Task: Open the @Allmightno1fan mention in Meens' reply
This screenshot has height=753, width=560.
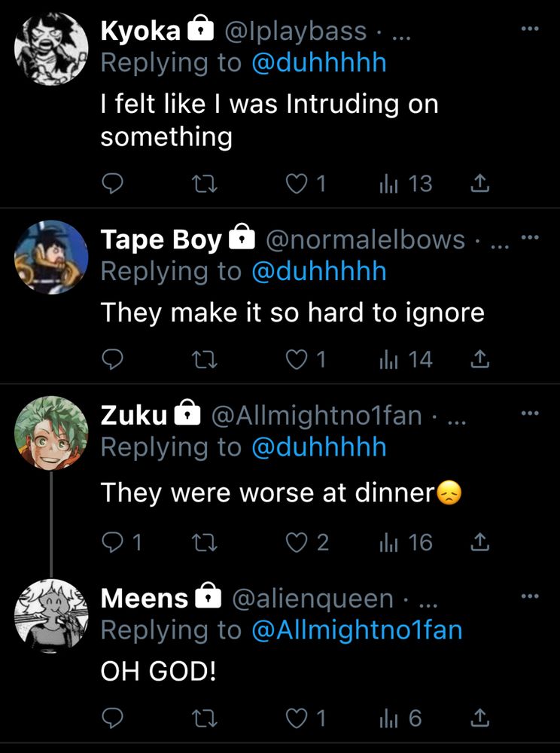Action: tap(357, 630)
